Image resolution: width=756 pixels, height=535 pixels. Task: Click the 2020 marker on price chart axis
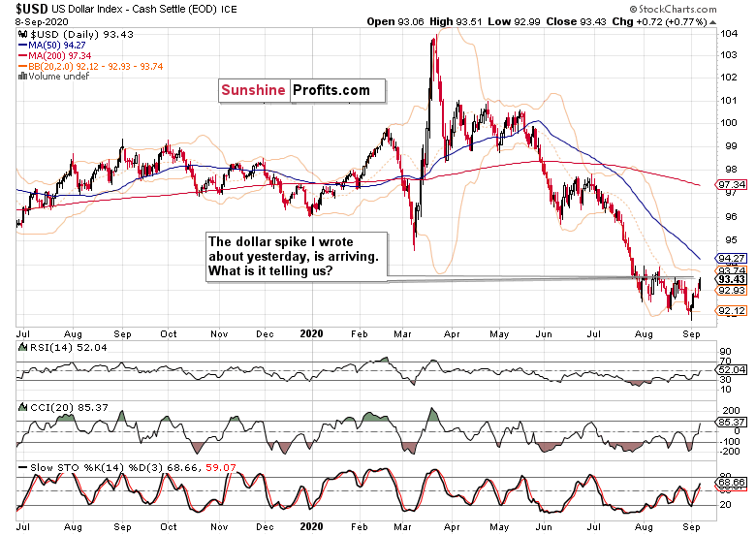click(x=311, y=333)
